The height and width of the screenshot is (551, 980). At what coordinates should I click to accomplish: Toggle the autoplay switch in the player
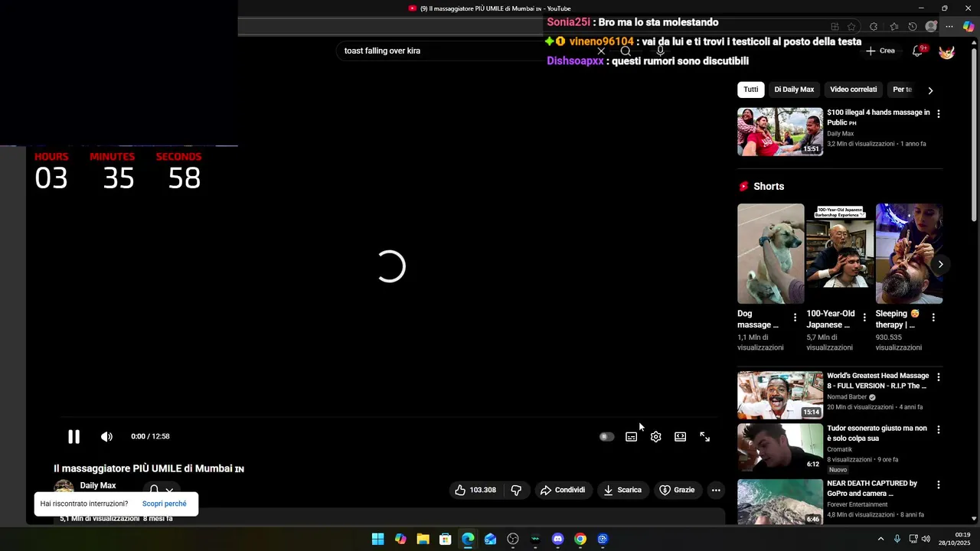coord(606,437)
